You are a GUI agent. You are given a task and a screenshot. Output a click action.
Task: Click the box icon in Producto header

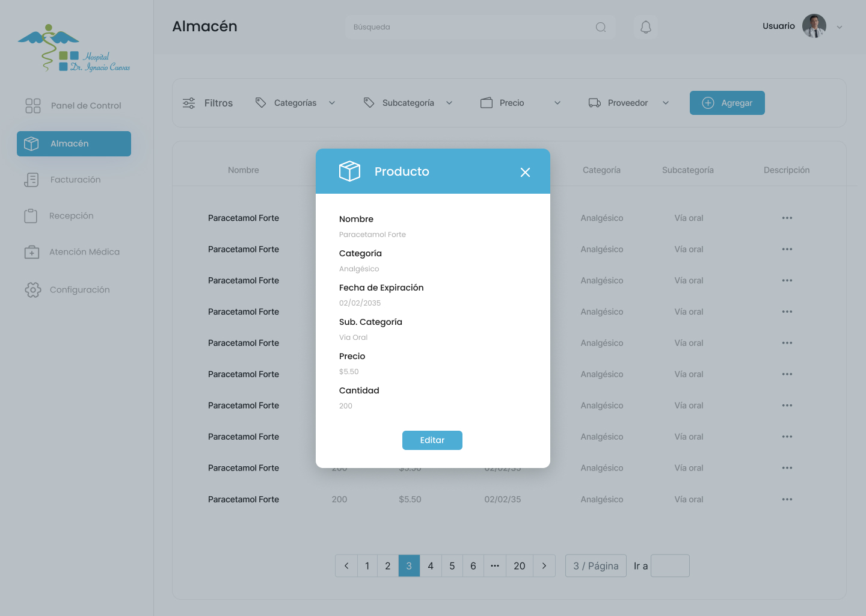point(349,171)
